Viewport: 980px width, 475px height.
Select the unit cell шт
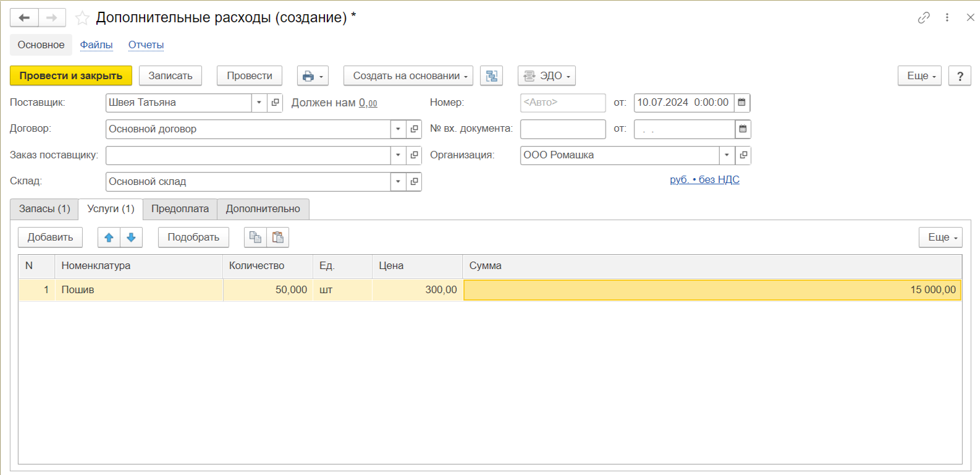(x=343, y=290)
